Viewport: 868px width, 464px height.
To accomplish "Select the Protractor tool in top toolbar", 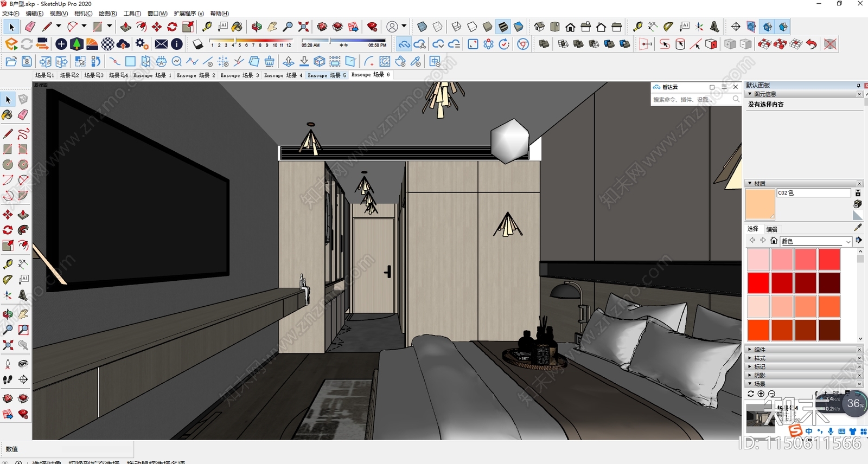I will [668, 27].
